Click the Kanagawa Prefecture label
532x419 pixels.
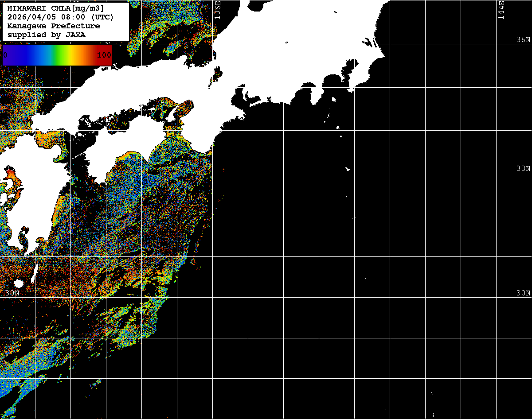point(54,26)
